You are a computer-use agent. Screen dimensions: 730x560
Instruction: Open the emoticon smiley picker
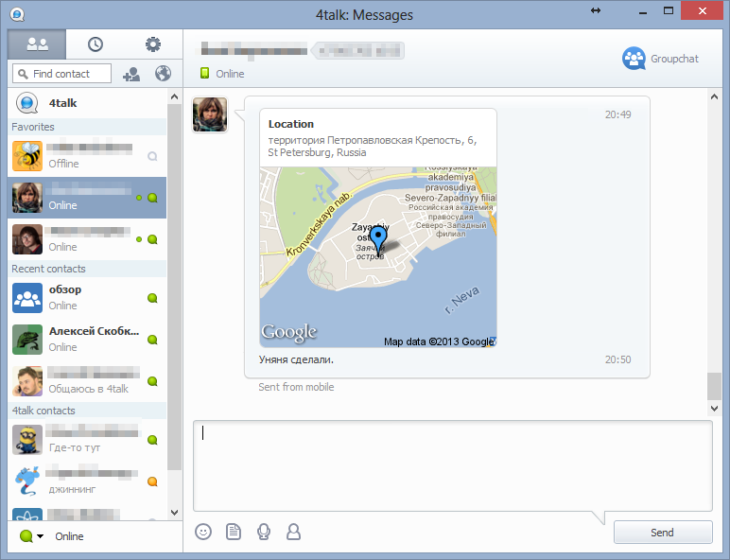tap(203, 532)
